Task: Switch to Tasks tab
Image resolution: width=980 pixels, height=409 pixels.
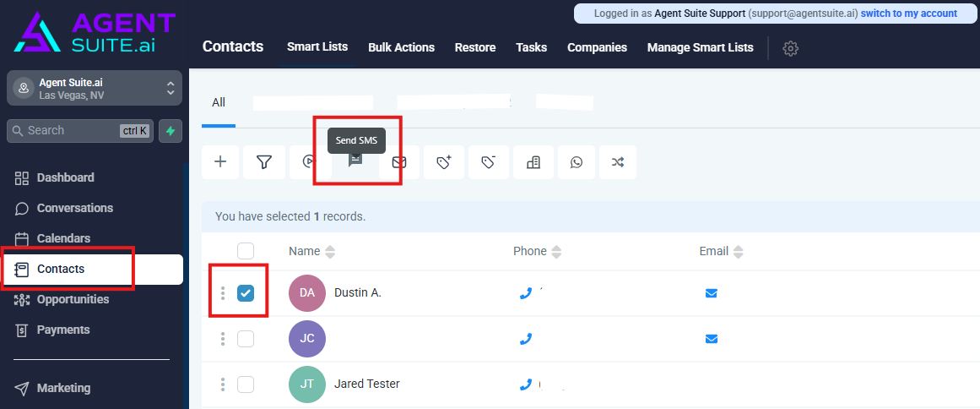Action: pos(531,47)
